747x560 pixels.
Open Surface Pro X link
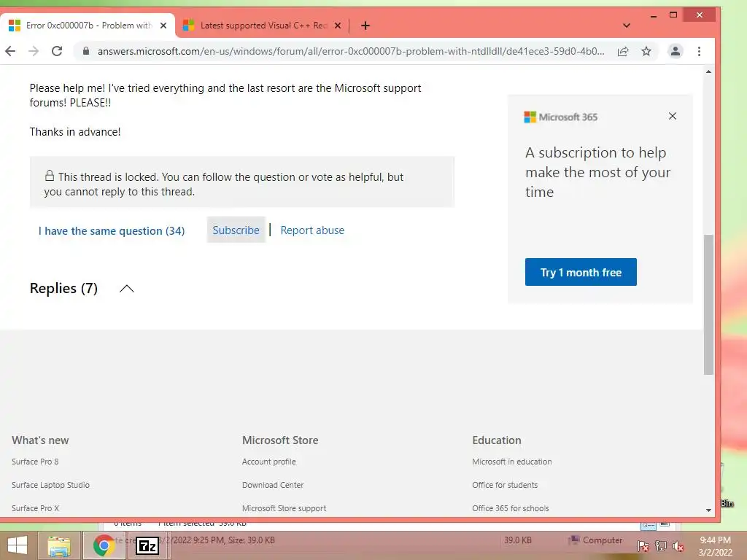(35, 508)
